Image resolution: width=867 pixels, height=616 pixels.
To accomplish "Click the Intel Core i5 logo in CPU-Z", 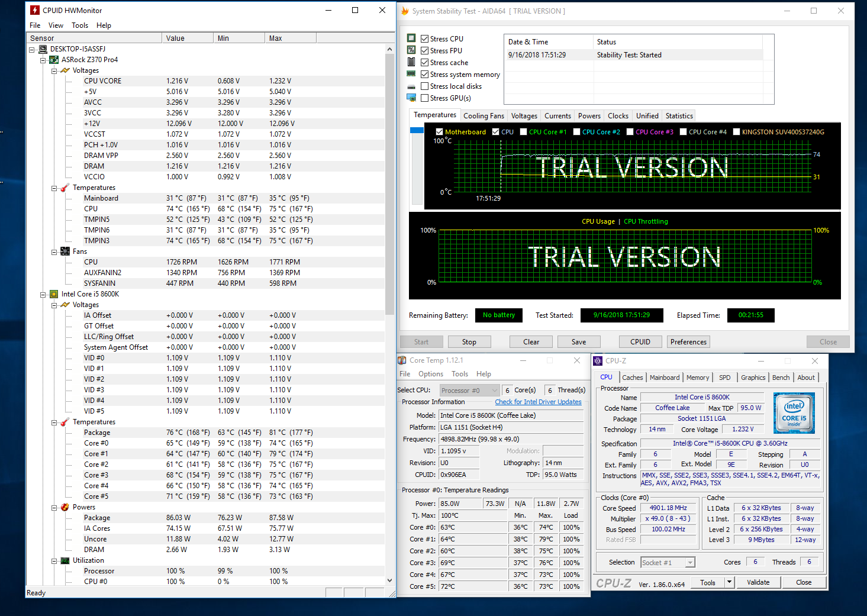I will 794,413.
